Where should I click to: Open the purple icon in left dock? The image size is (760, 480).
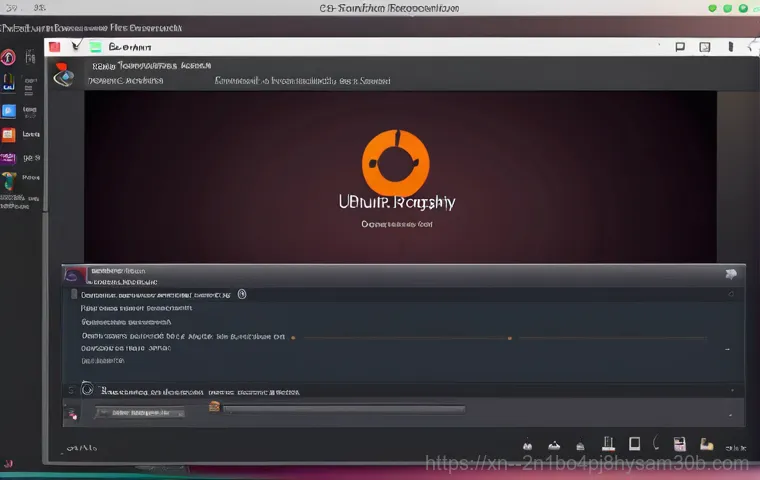tap(8, 158)
